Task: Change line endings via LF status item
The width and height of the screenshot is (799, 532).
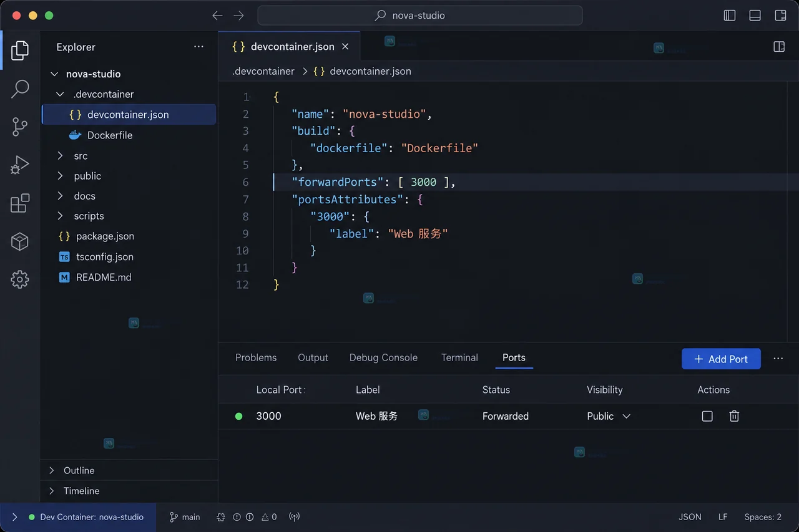Action: click(723, 517)
